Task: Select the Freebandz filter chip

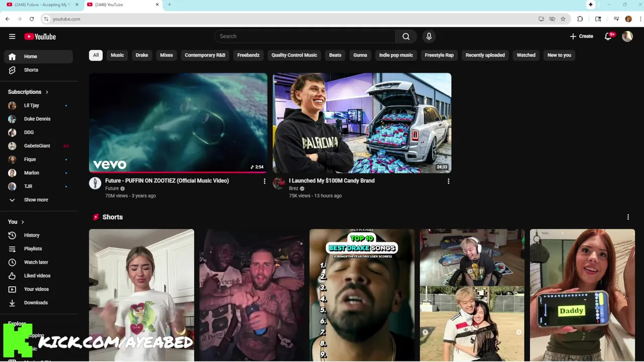Action: coord(249,55)
